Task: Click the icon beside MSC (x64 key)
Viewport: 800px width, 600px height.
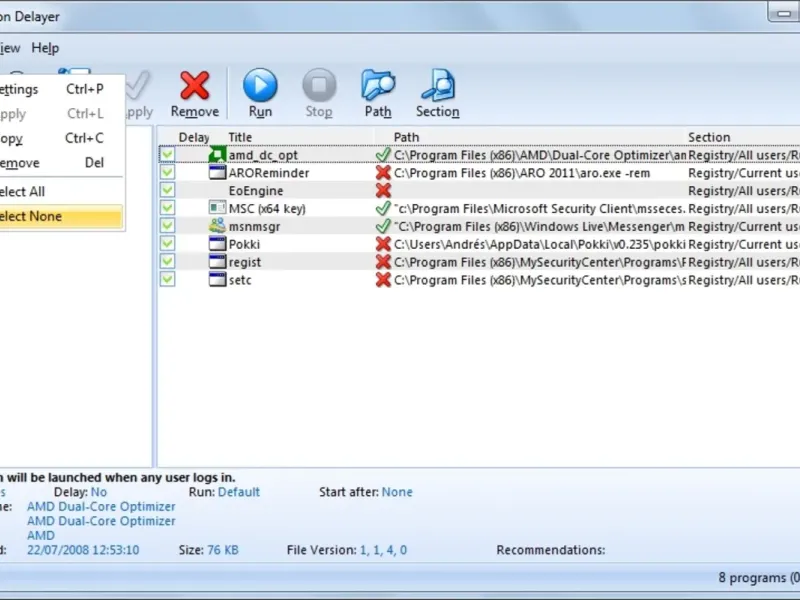Action: coord(217,208)
